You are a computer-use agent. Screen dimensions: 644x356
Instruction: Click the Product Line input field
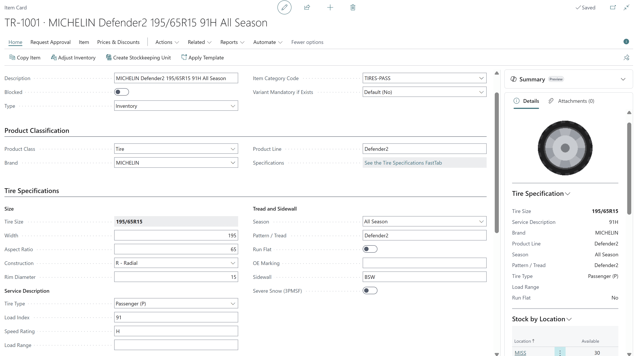click(424, 149)
